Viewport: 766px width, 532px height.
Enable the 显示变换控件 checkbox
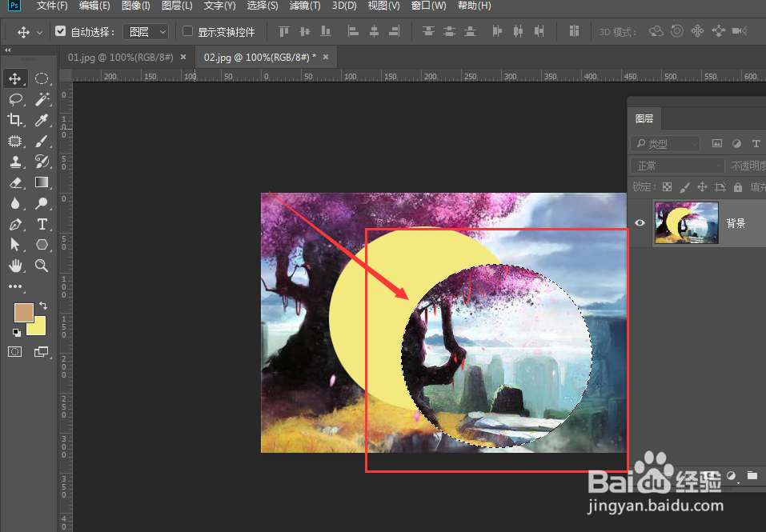click(x=187, y=31)
